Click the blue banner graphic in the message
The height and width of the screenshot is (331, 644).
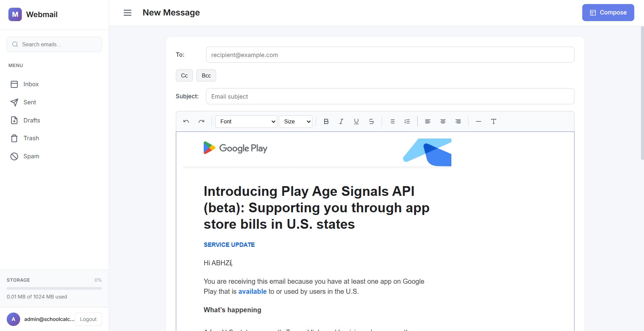click(x=427, y=152)
